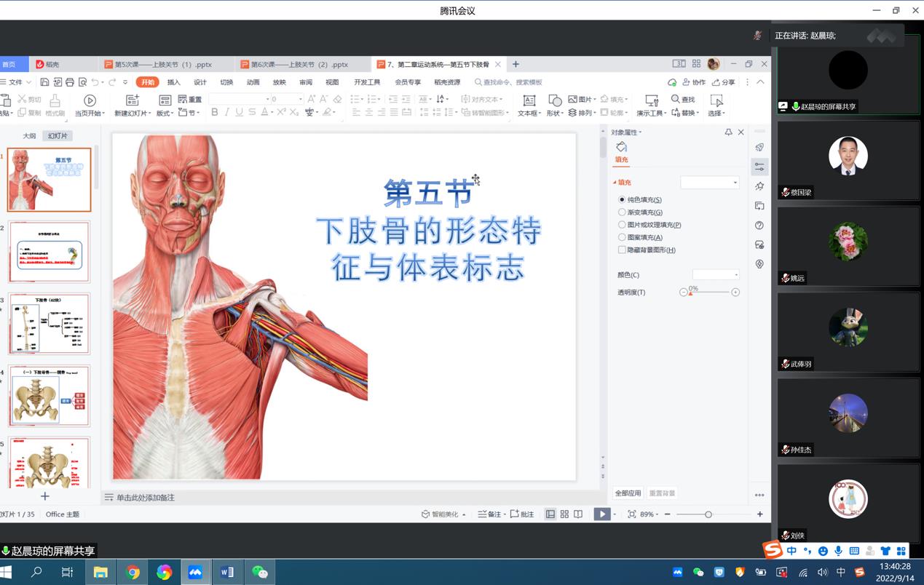
Task: Open Comments (批注) in status bar
Action: click(x=522, y=514)
